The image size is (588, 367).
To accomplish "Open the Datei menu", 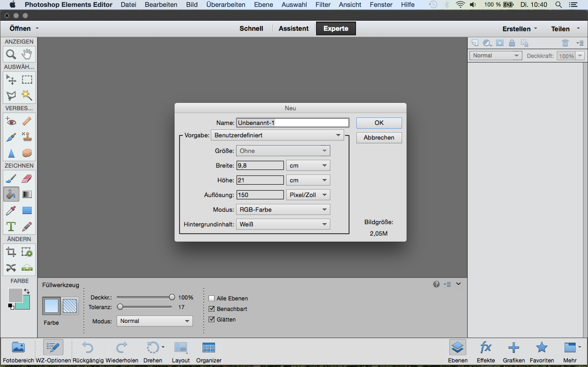I will [x=128, y=5].
